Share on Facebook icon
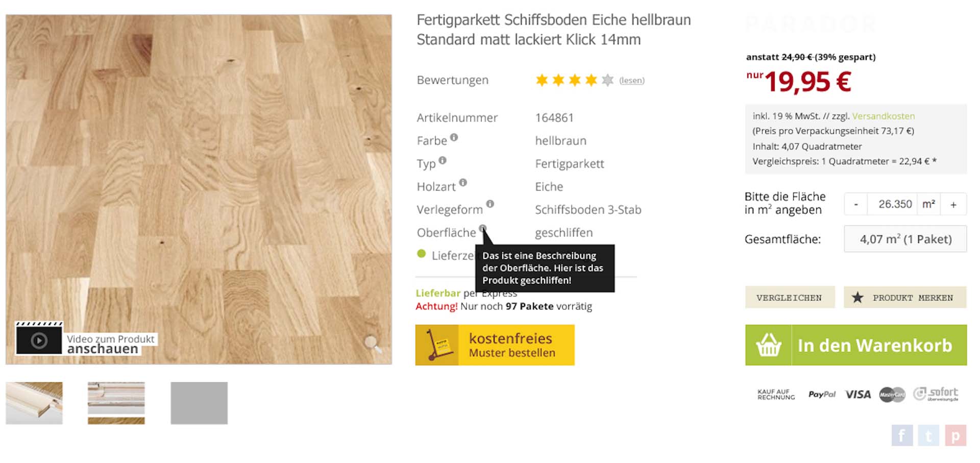The image size is (980, 463). [x=902, y=435]
